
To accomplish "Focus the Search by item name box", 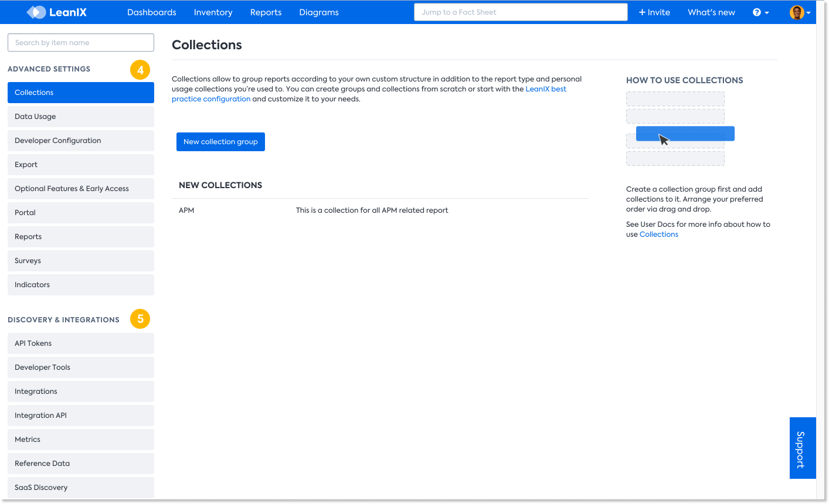I will pos(81,43).
